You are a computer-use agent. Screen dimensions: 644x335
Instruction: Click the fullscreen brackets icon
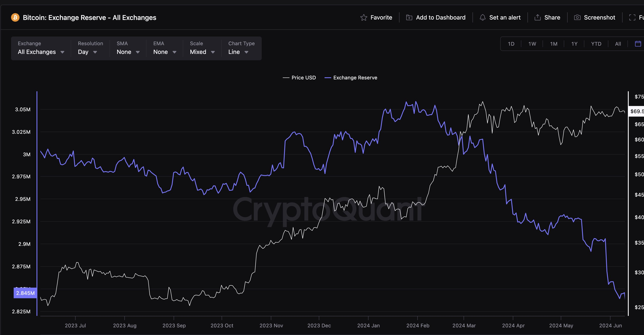632,17
